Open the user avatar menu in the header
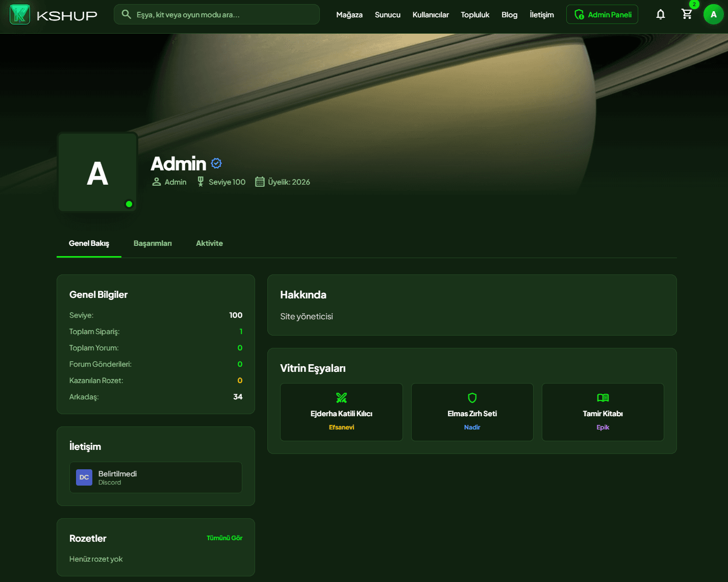This screenshot has width=728, height=582. click(x=713, y=14)
